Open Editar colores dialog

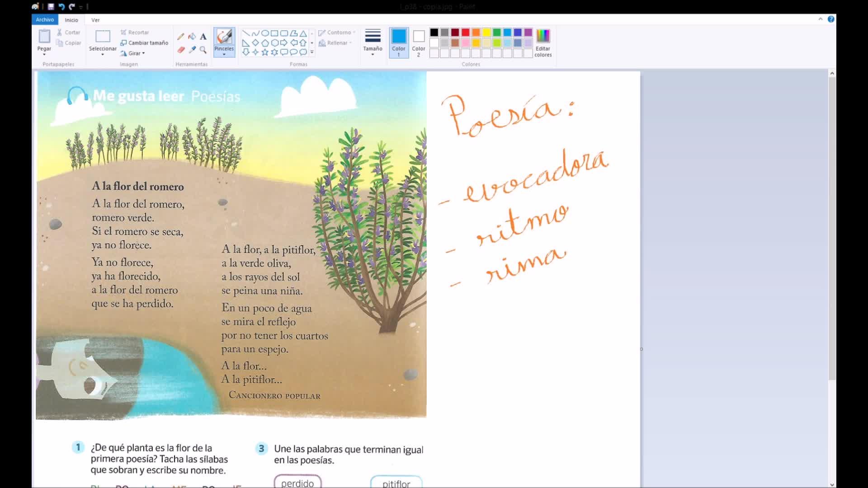click(x=542, y=42)
